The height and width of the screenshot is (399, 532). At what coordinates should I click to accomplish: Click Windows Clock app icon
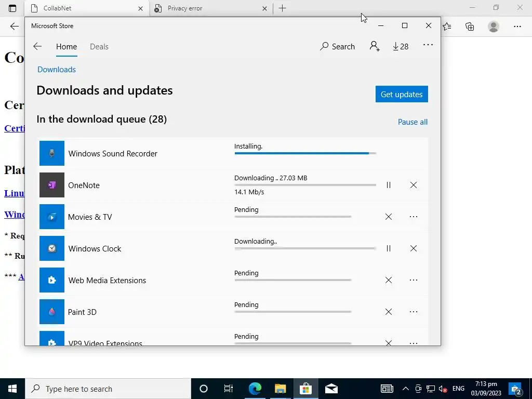[52, 248]
